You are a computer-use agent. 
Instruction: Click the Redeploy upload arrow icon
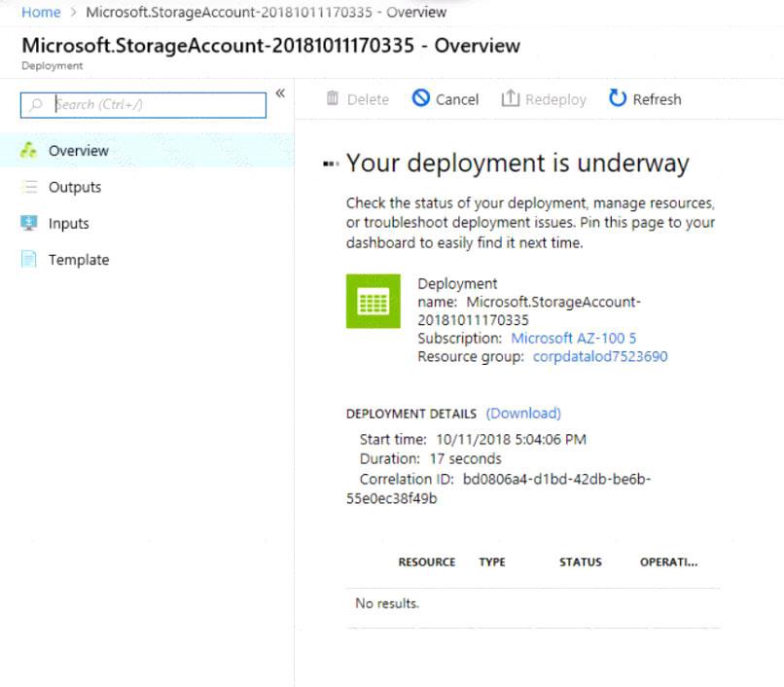(510, 98)
